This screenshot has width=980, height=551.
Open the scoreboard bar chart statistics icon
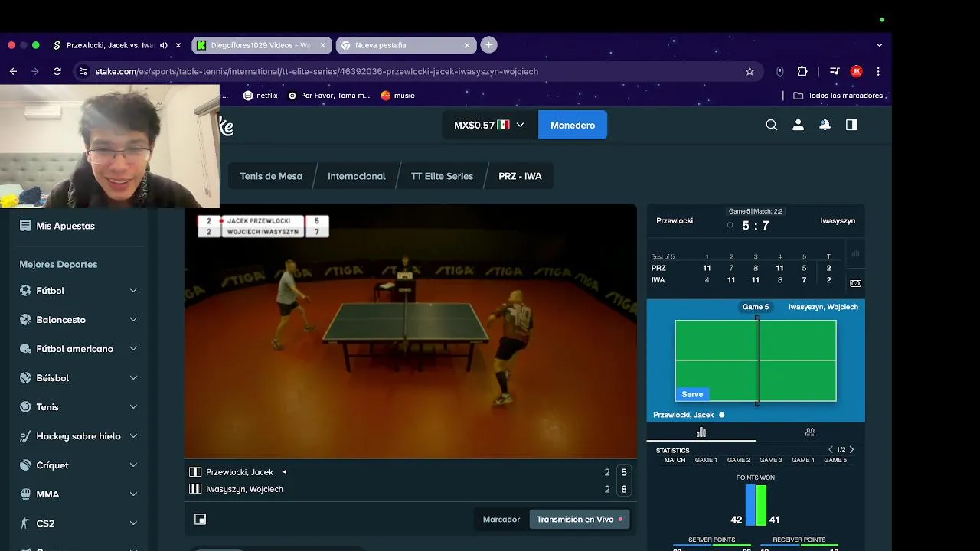point(701,432)
